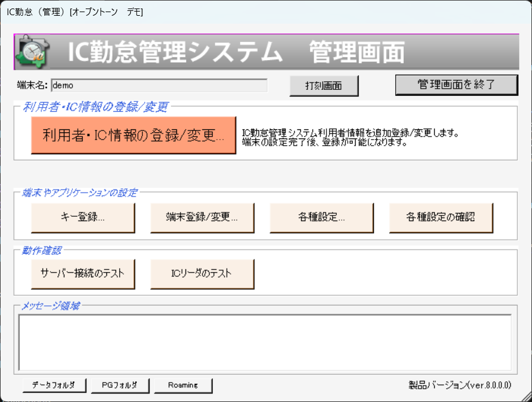The width and height of the screenshot is (532, 402).
Task: Click the 動作確認 group label
Action: coord(41,250)
